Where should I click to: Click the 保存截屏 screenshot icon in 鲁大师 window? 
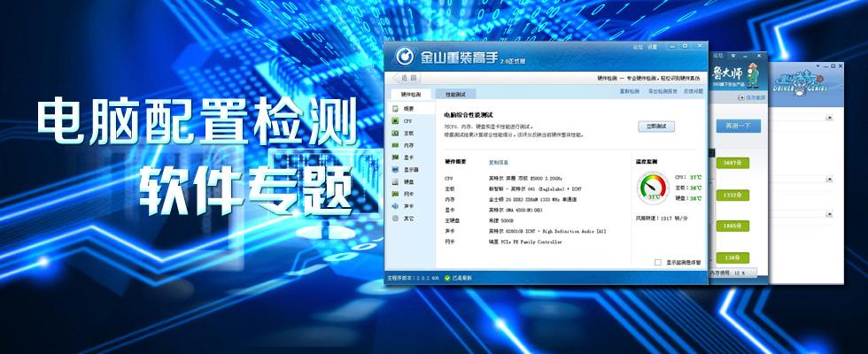(x=742, y=97)
